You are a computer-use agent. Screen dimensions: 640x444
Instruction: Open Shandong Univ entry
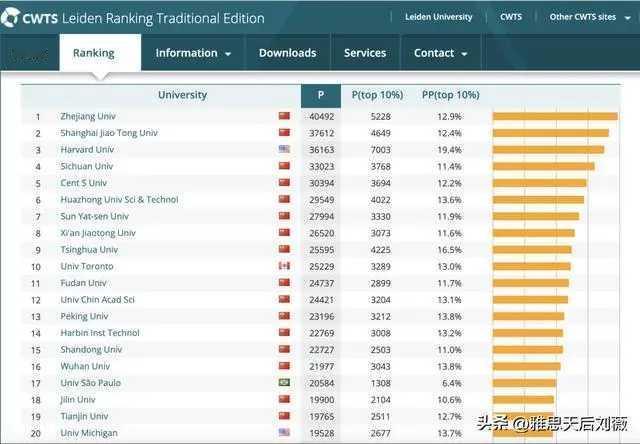[91, 350]
